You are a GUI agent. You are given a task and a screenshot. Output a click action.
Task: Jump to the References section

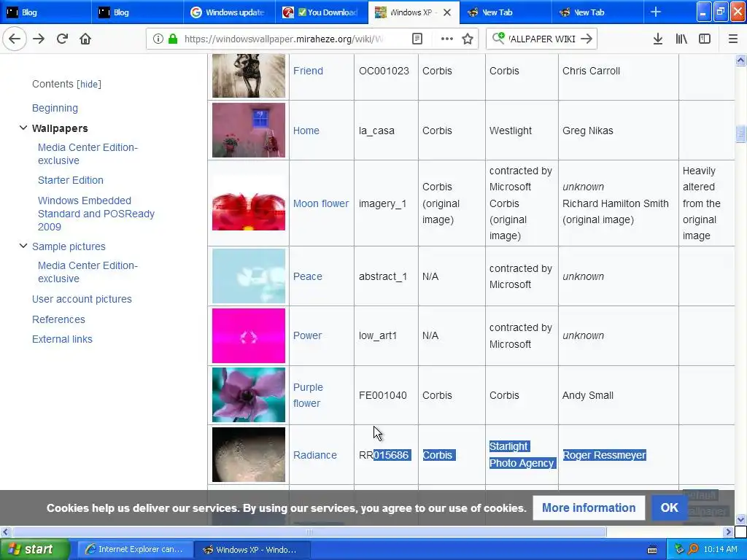pyautogui.click(x=58, y=319)
